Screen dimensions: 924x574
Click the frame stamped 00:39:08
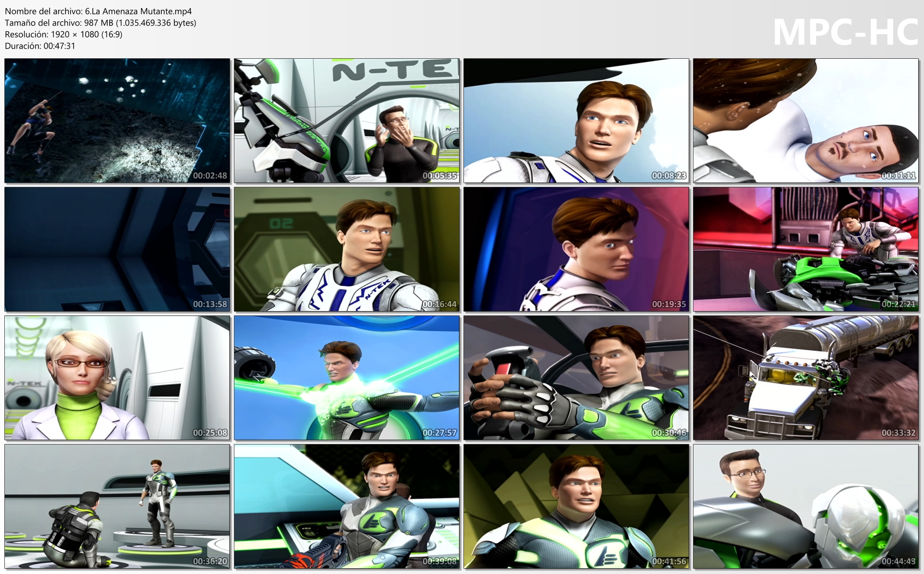click(347, 507)
